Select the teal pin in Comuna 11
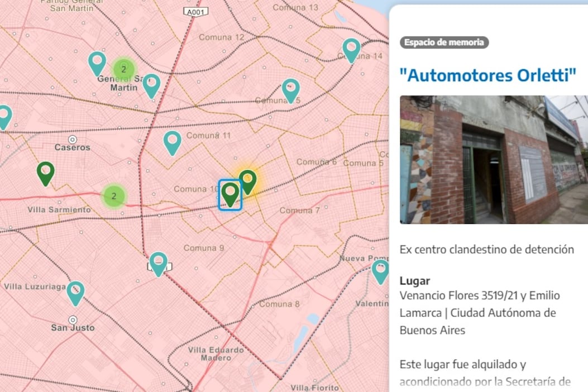This screenshot has height=392, width=588. coord(173,141)
